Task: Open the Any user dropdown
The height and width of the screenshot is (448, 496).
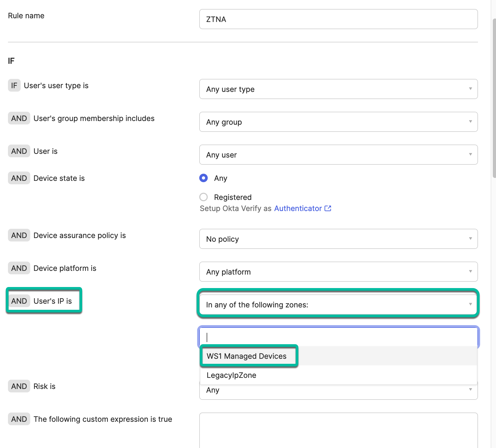Action: [338, 155]
